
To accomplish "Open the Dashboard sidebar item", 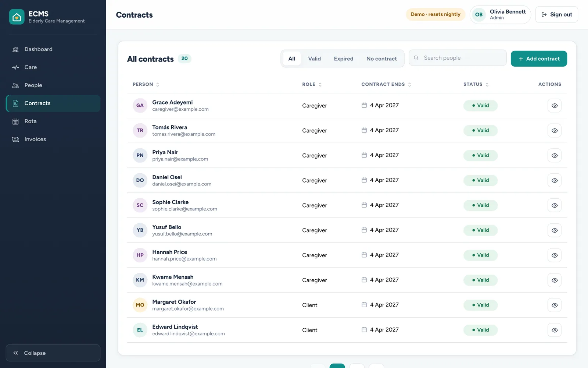I will 53,49.
